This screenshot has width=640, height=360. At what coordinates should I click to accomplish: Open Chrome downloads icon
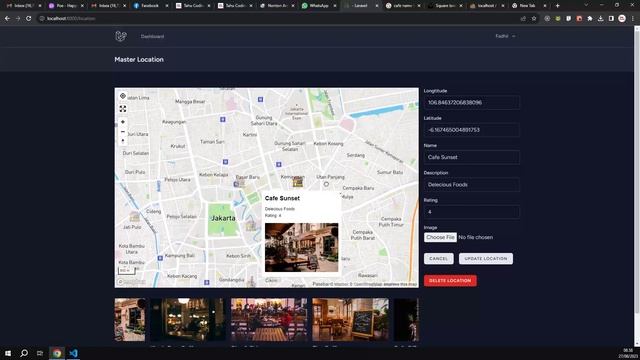click(600, 18)
